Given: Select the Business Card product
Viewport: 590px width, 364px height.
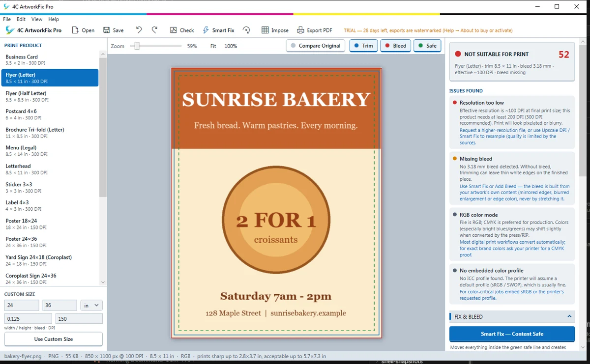Looking at the screenshot, I should [x=50, y=60].
